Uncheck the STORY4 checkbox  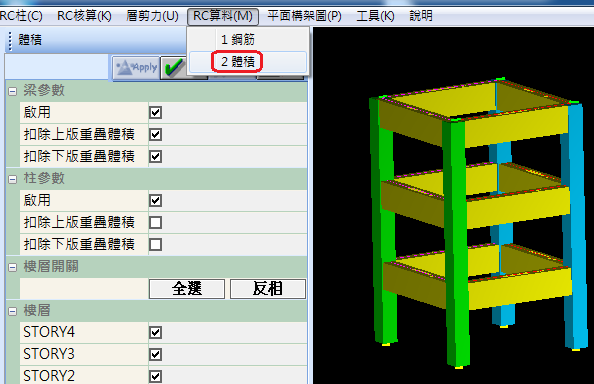(x=156, y=332)
